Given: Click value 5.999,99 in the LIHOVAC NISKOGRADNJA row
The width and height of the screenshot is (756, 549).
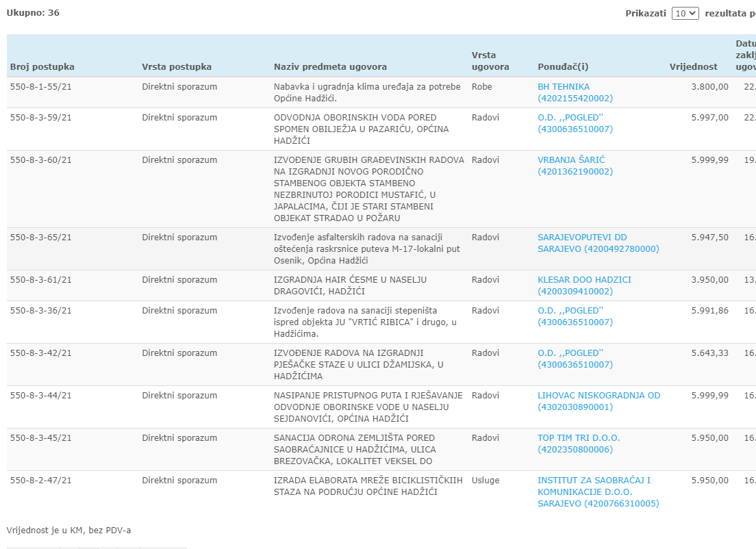Looking at the screenshot, I should click(709, 395).
